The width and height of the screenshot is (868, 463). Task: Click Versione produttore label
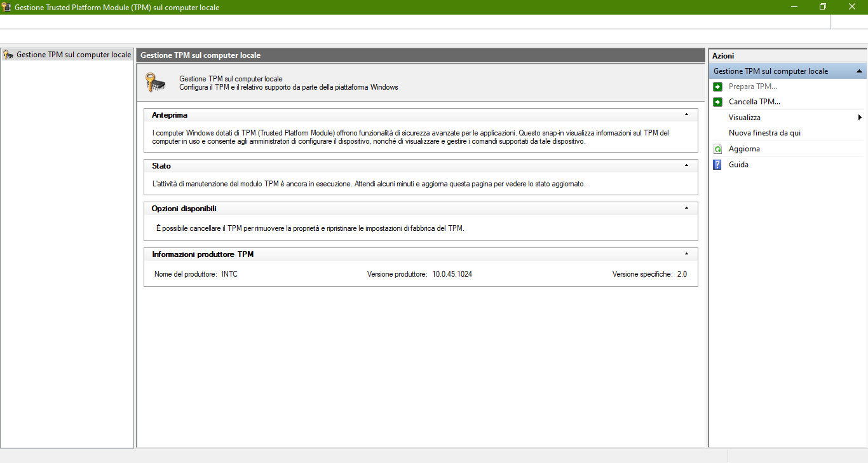point(397,274)
